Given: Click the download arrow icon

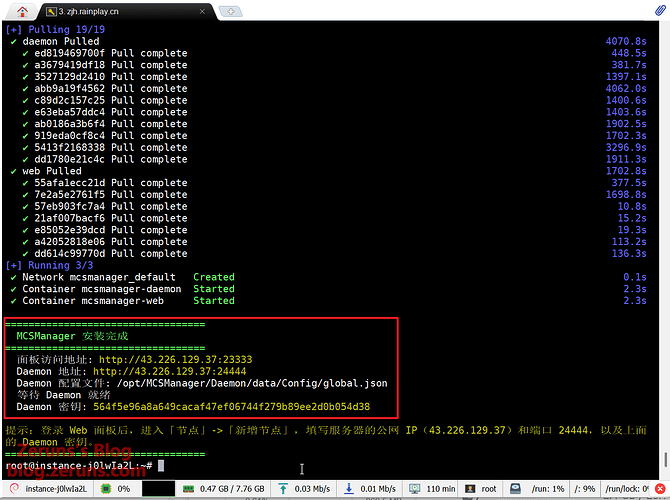Looking at the screenshot, I should coord(349,488).
